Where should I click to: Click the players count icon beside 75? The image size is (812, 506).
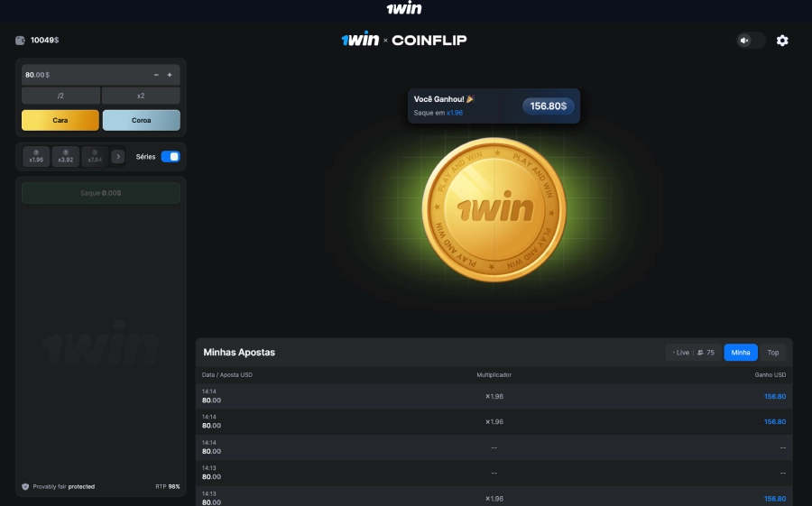point(700,353)
